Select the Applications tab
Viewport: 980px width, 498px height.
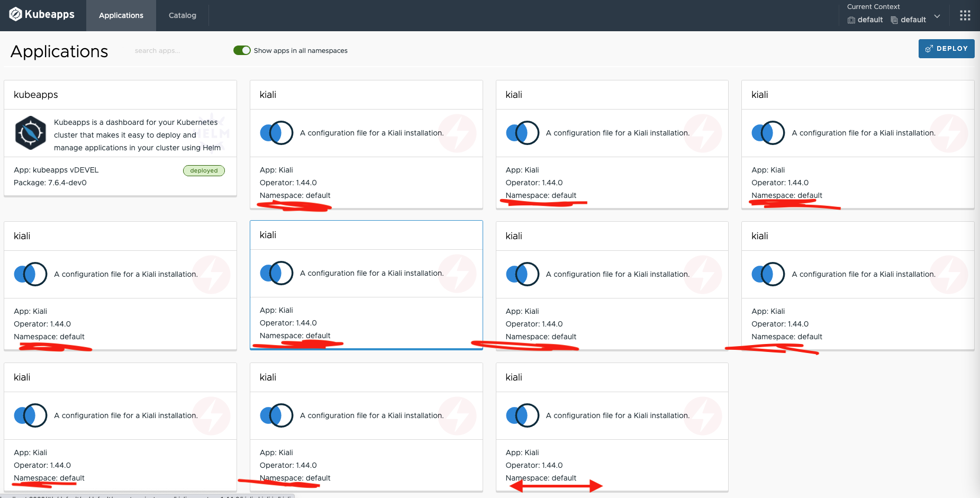121,15
